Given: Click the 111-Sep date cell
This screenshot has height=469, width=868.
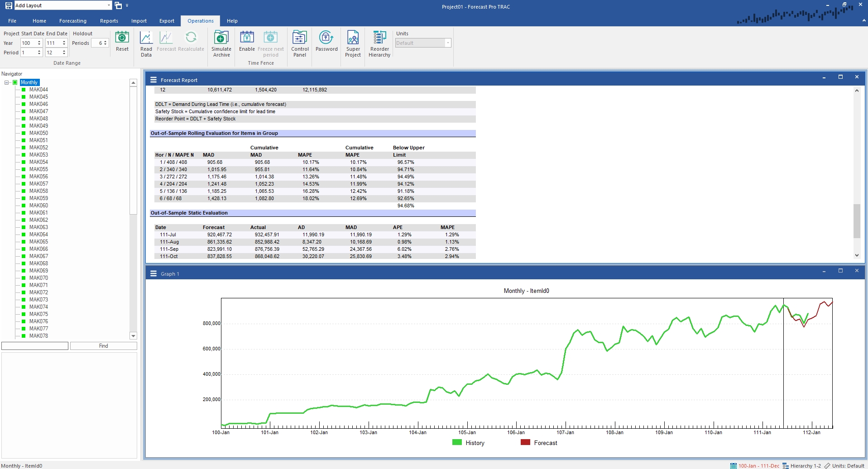Looking at the screenshot, I should 169,249.
